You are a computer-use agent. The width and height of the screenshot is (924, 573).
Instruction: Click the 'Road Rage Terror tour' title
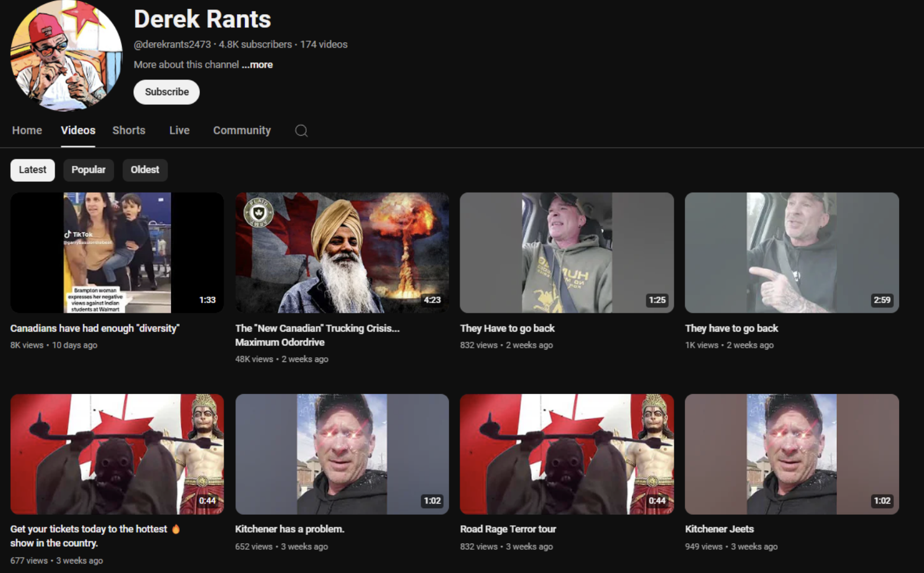pos(508,529)
